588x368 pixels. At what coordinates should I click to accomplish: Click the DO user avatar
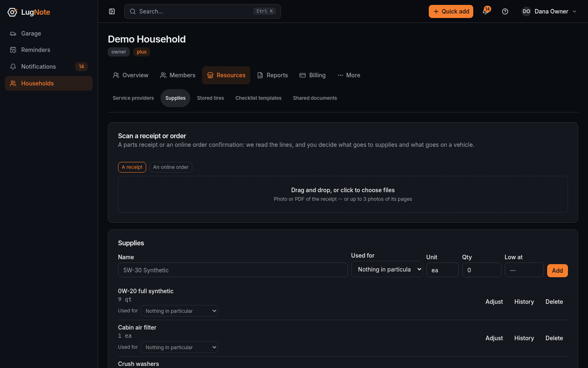point(526,11)
